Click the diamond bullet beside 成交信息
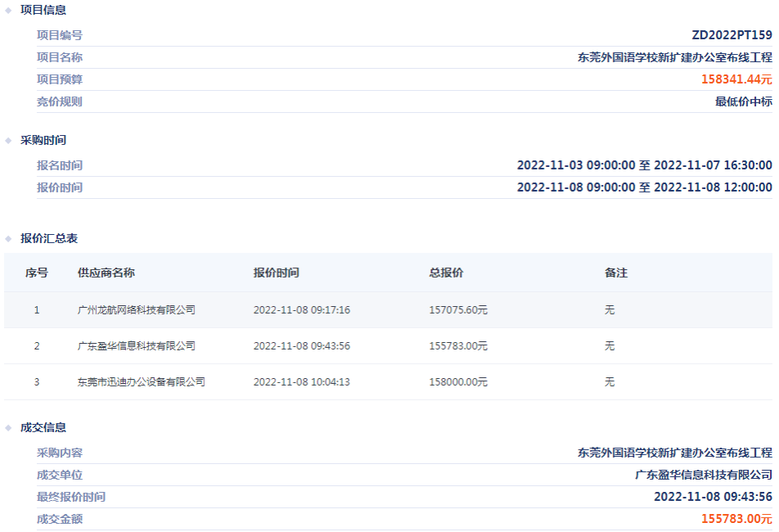Image resolution: width=779 pixels, height=532 pixels. click(x=8, y=428)
